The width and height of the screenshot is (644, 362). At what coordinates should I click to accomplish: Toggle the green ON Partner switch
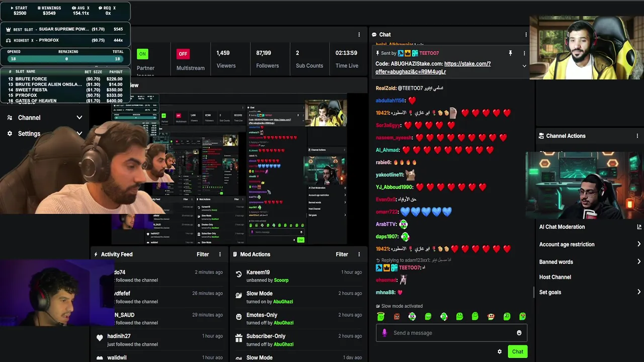click(x=142, y=54)
